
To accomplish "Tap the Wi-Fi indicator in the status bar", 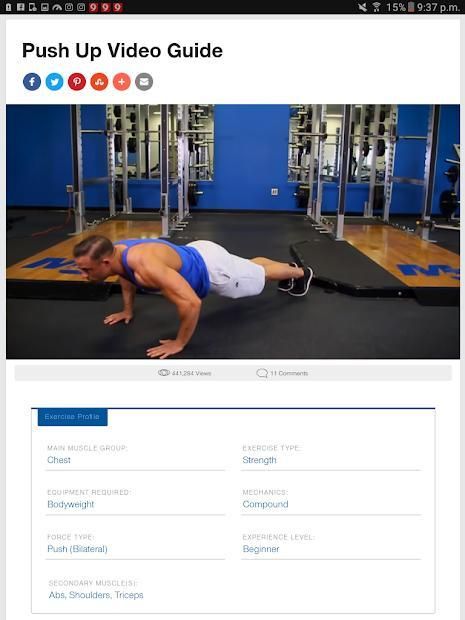I will 376,7.
